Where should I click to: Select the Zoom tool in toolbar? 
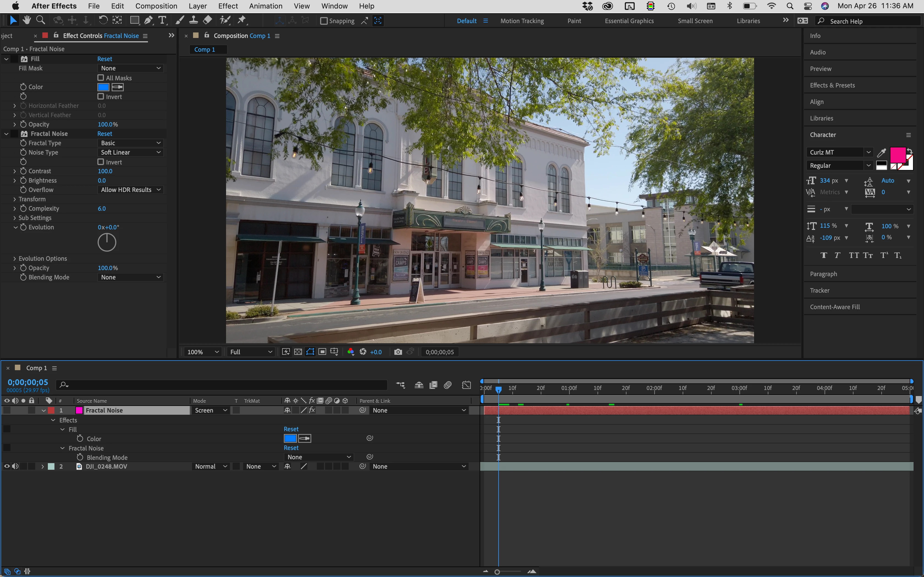coord(40,20)
